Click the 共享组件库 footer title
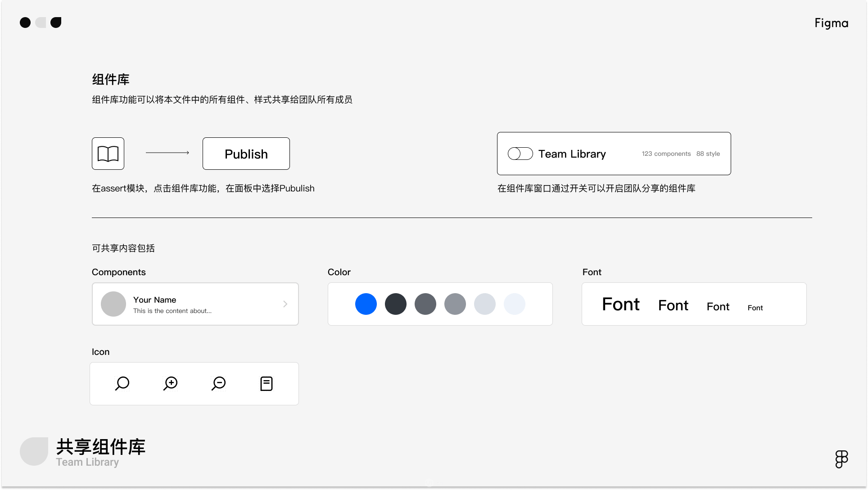The height and width of the screenshot is (490, 868). 101,447
